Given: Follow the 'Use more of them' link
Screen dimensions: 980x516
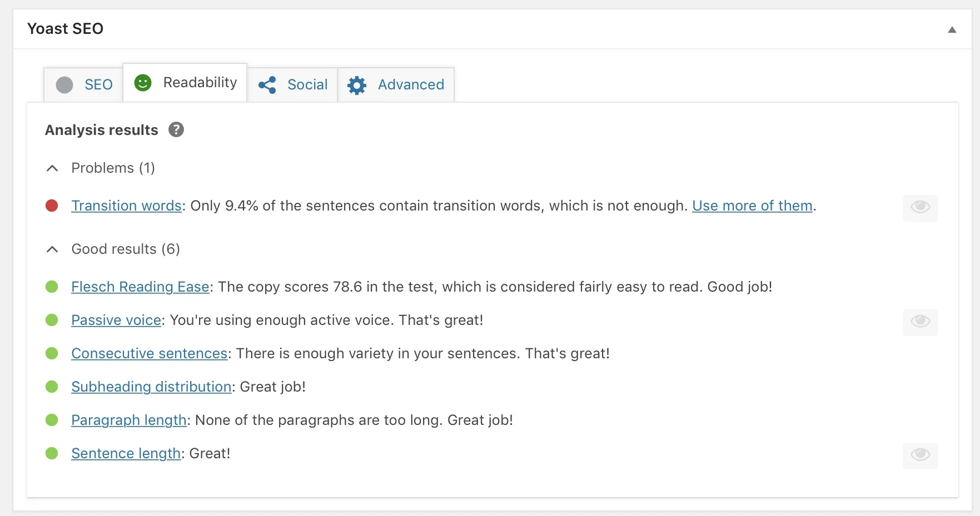Looking at the screenshot, I should pos(752,206).
